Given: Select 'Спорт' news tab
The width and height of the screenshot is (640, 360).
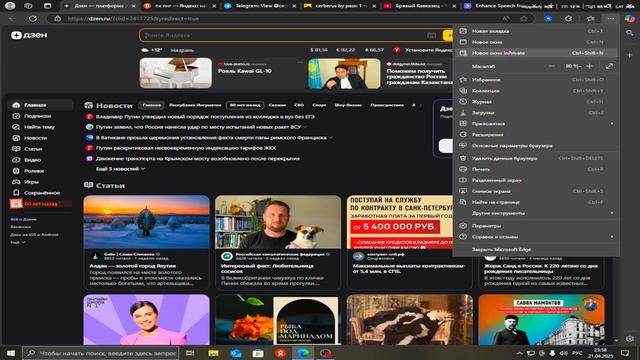Looking at the screenshot, I should tap(319, 105).
